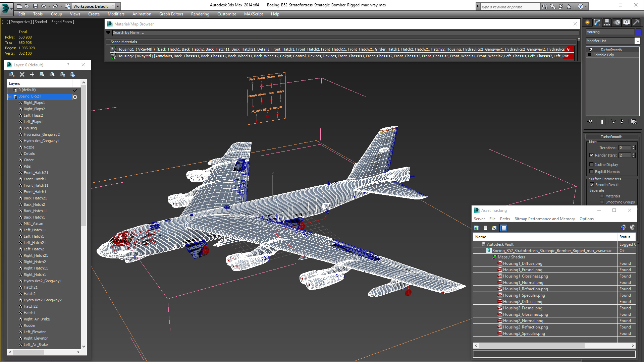Image resolution: width=644 pixels, height=362 pixels.
Task: Enable Separate by Materials checkbox
Action: (602, 196)
